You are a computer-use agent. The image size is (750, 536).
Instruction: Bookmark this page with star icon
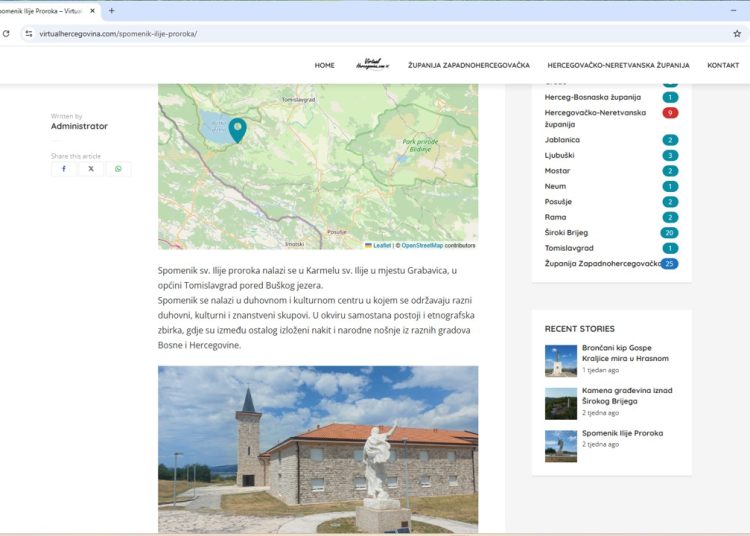(x=737, y=33)
